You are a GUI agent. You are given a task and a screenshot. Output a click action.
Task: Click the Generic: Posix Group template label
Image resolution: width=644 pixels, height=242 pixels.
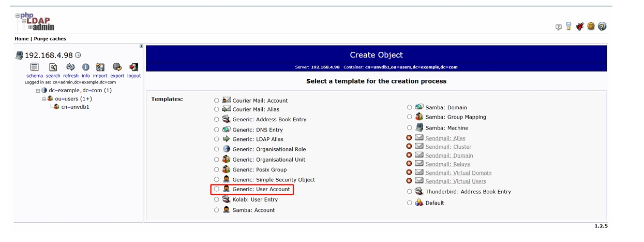[259, 170]
